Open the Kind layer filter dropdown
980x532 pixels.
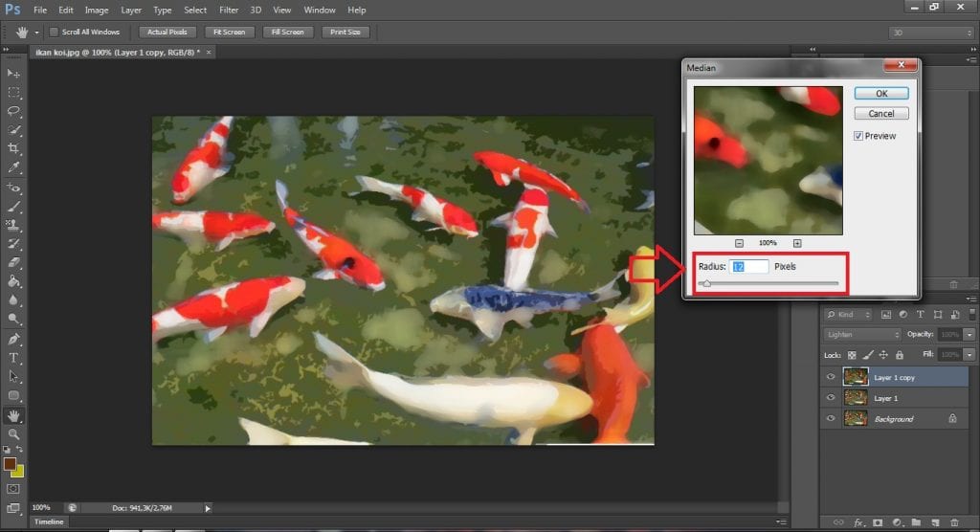click(851, 314)
